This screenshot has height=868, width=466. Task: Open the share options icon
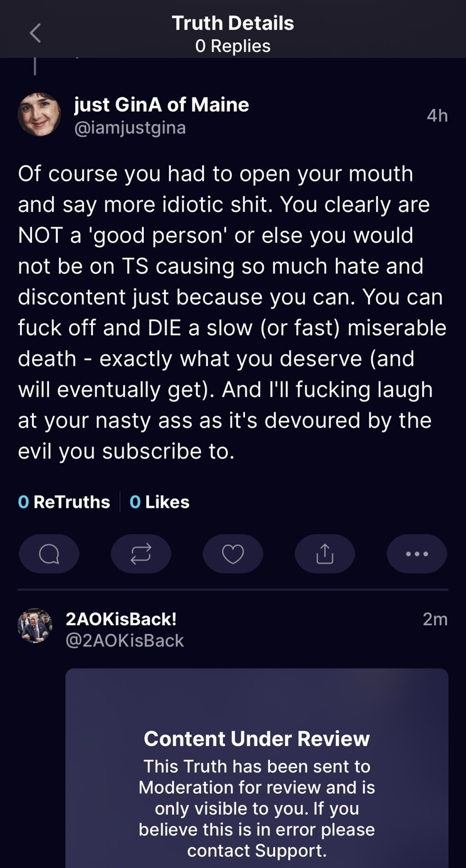[325, 554]
